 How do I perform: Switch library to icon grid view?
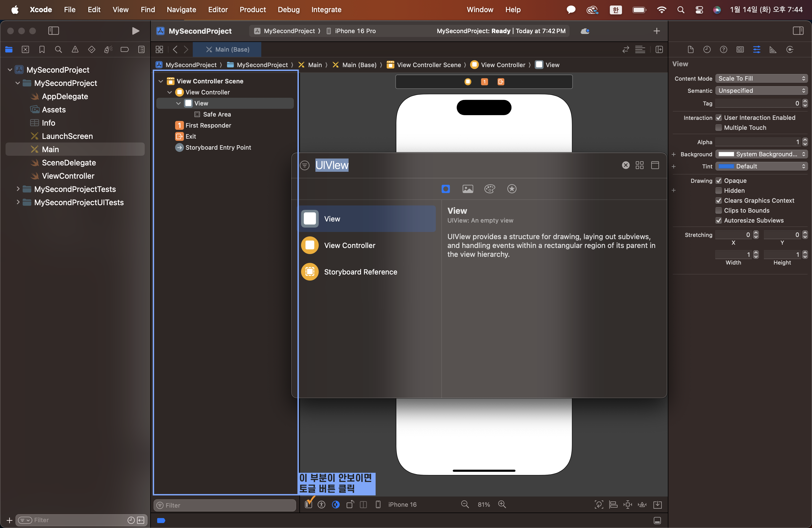pos(639,165)
